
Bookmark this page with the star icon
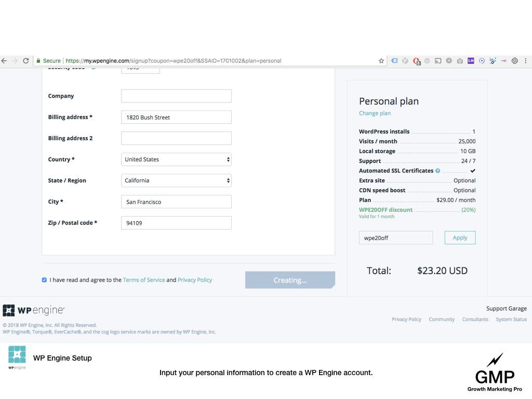click(x=381, y=61)
